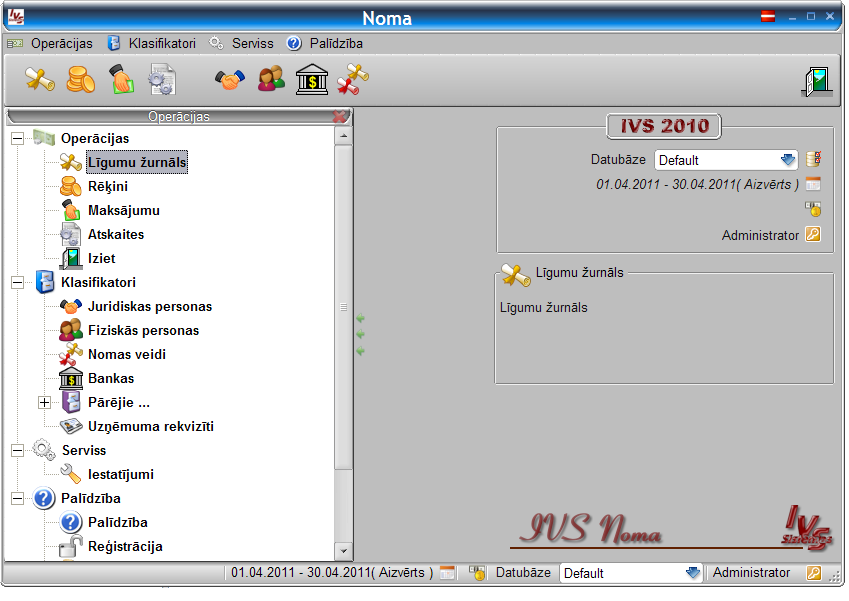Click Palīdzība child item in tree

pos(117,522)
